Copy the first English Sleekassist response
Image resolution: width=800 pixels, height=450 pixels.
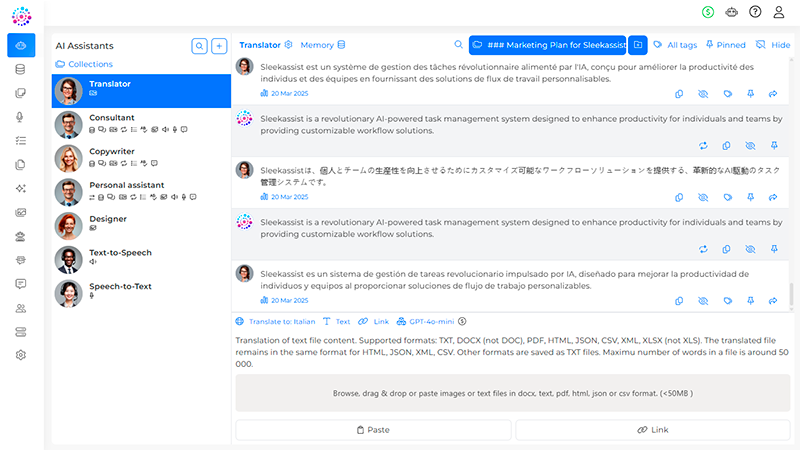point(726,146)
